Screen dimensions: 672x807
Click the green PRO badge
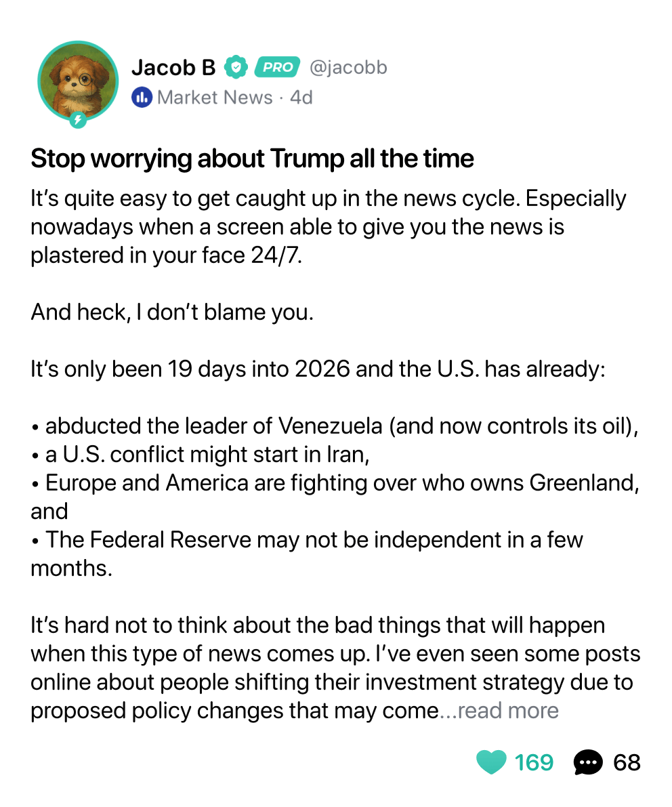coord(277,67)
